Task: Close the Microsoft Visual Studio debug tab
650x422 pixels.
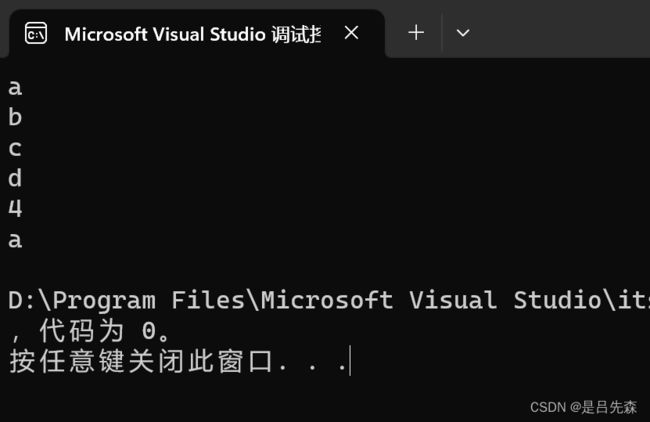Action: click(x=351, y=33)
